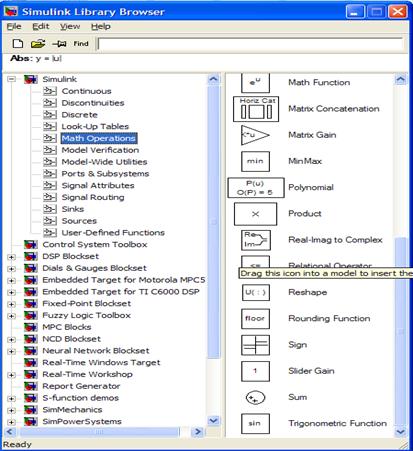The width and height of the screenshot is (413, 451).
Task: Click the Find search input field
Action: 250,44
